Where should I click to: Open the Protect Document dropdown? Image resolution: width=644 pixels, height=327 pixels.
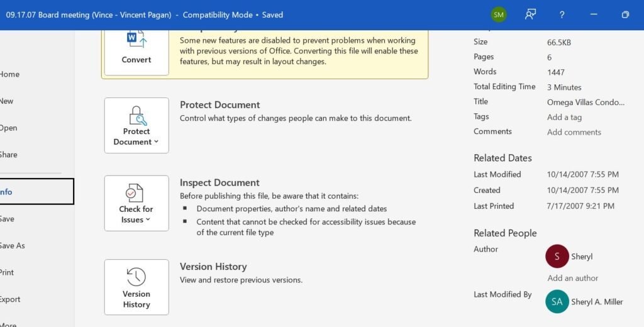click(x=136, y=125)
